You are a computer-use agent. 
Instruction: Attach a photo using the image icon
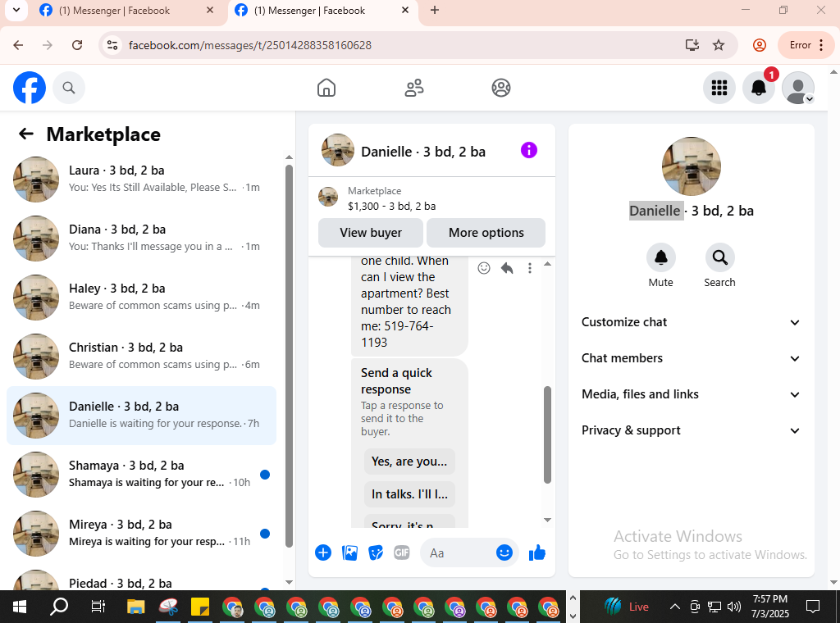[x=349, y=553]
